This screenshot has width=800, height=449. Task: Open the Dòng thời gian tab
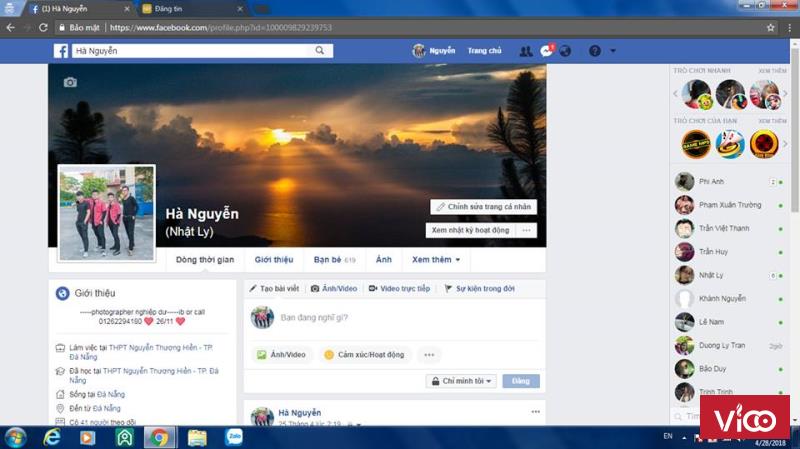click(205, 260)
